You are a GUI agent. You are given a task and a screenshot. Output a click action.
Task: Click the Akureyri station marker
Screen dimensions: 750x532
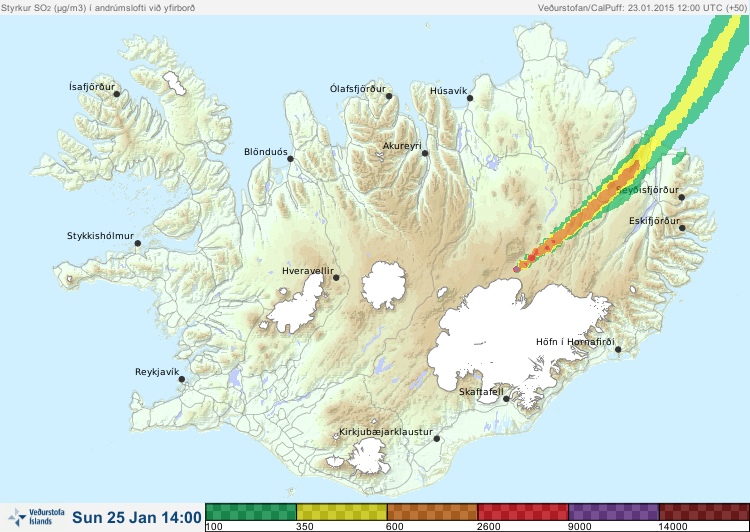425,153
